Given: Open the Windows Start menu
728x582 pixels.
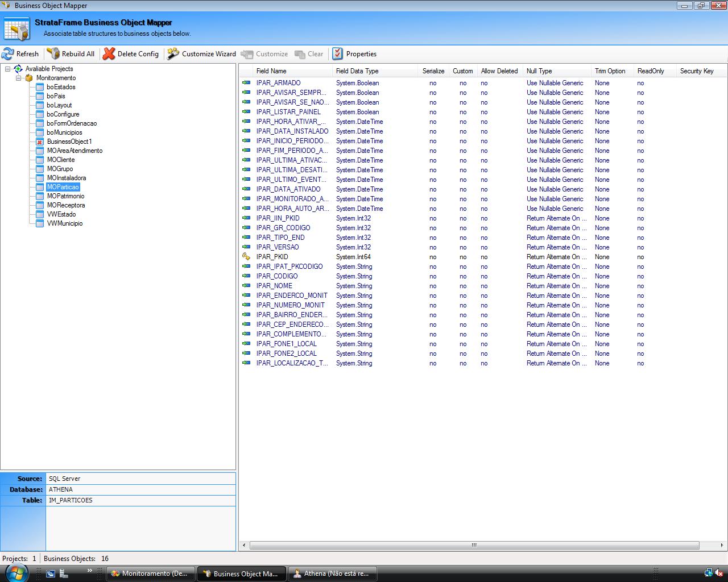Looking at the screenshot, I should [16, 573].
